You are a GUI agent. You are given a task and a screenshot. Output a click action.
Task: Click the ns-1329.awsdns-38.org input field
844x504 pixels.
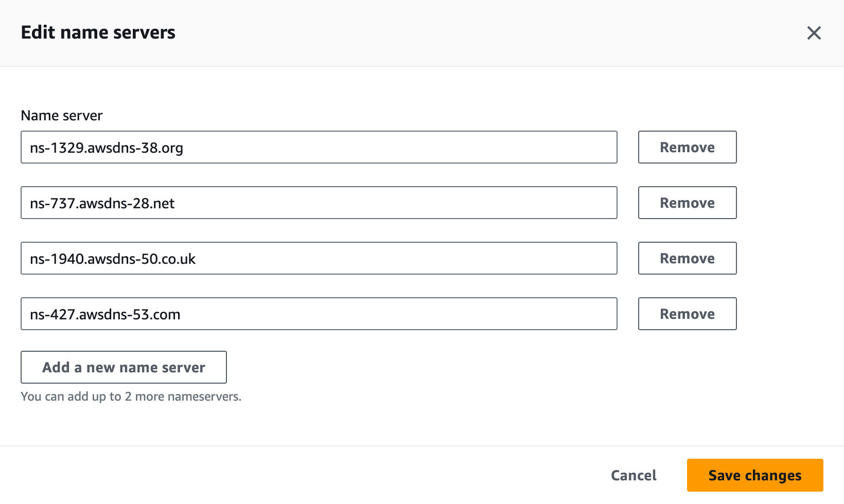[x=319, y=147]
